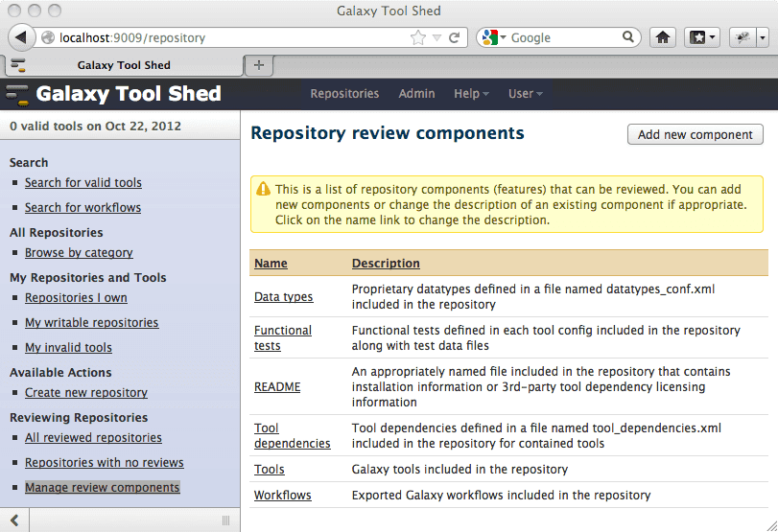Click the browser back arrow button
778x532 pixels.
click(20, 37)
